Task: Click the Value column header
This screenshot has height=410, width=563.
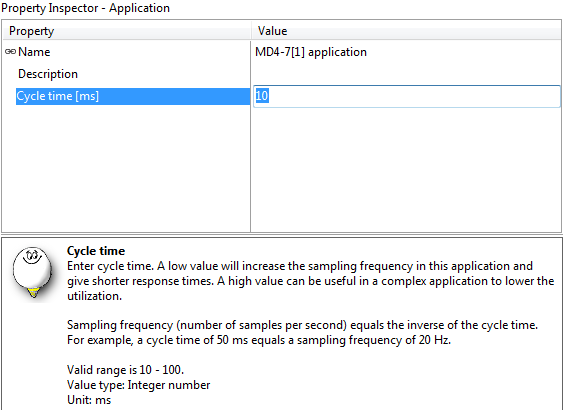Action: (x=406, y=31)
